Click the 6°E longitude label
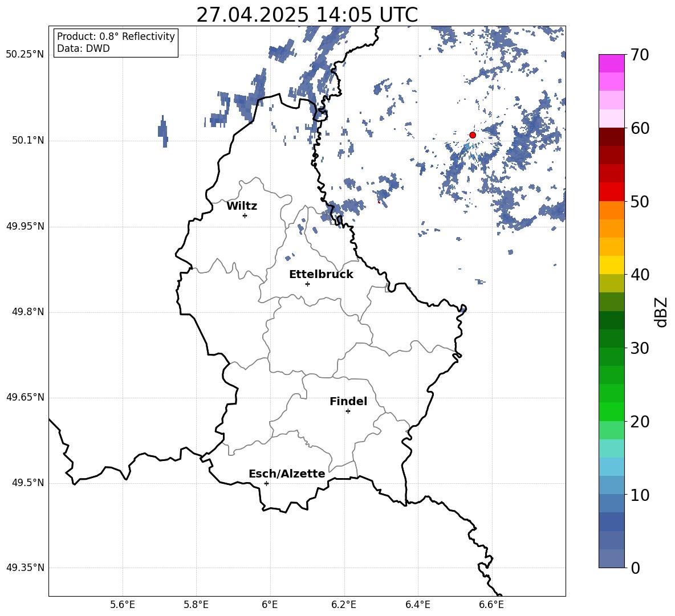Viewport: 675px width, 616px height. [x=270, y=605]
